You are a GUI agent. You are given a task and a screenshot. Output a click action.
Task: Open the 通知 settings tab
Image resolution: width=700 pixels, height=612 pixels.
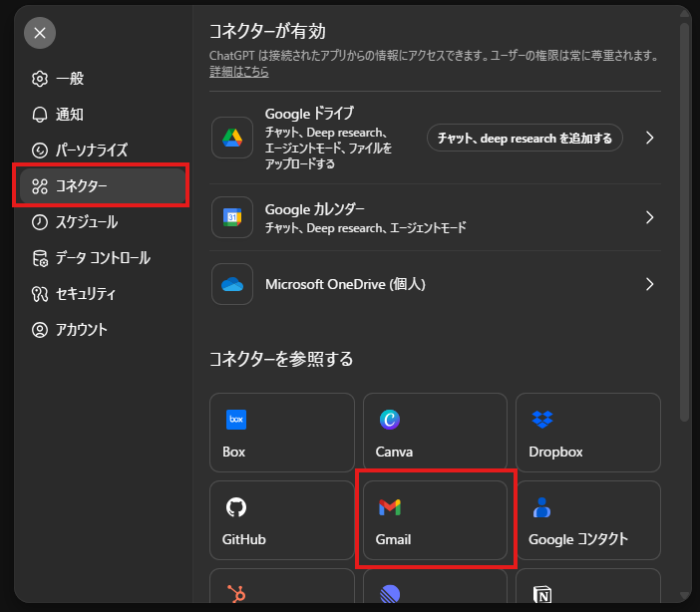[69, 115]
